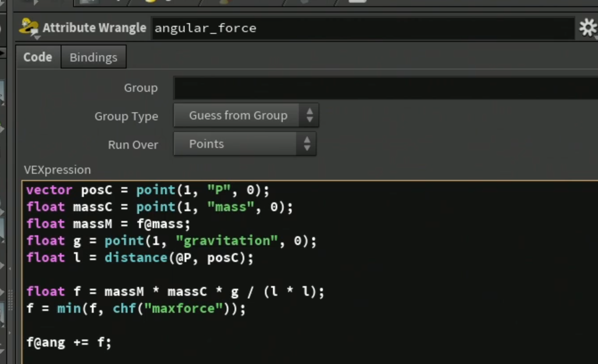Switch to the Bindings tab

(x=93, y=57)
